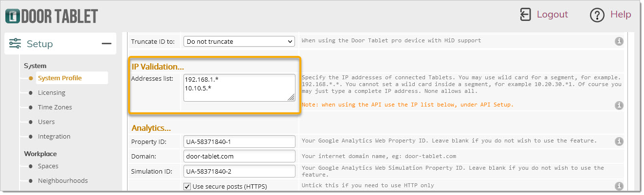Click info icon beside Truncate ID row
The width and height of the screenshot is (644, 195).
tap(619, 41)
